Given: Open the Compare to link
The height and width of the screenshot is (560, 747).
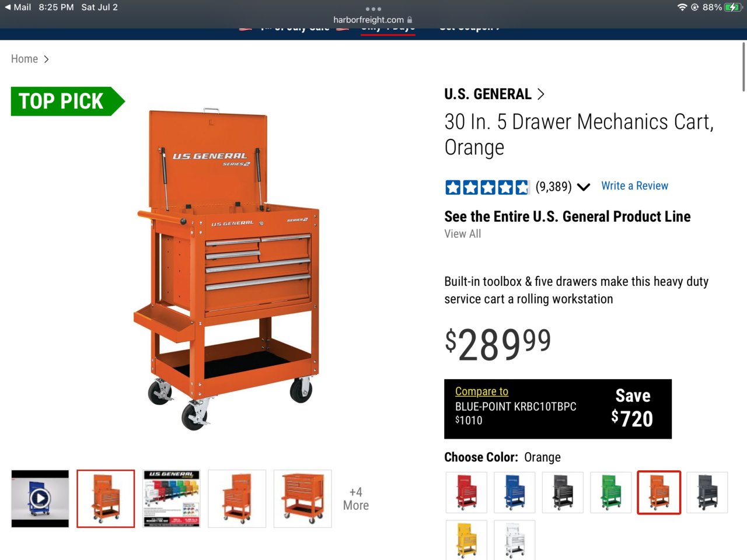Looking at the screenshot, I should tap(481, 391).
